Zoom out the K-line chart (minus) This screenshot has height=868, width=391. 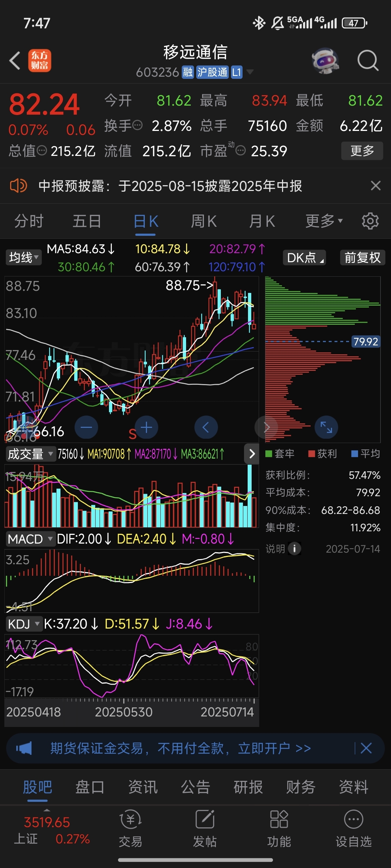(x=86, y=427)
